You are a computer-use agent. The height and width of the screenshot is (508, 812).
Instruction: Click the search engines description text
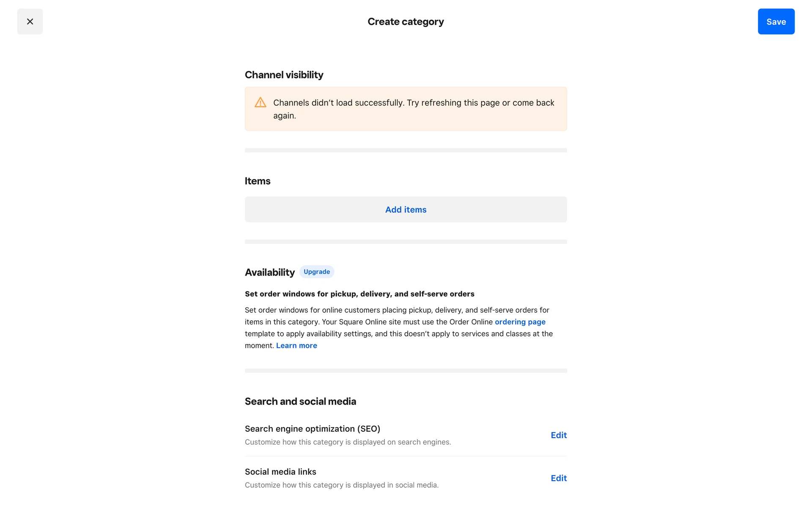(x=348, y=442)
